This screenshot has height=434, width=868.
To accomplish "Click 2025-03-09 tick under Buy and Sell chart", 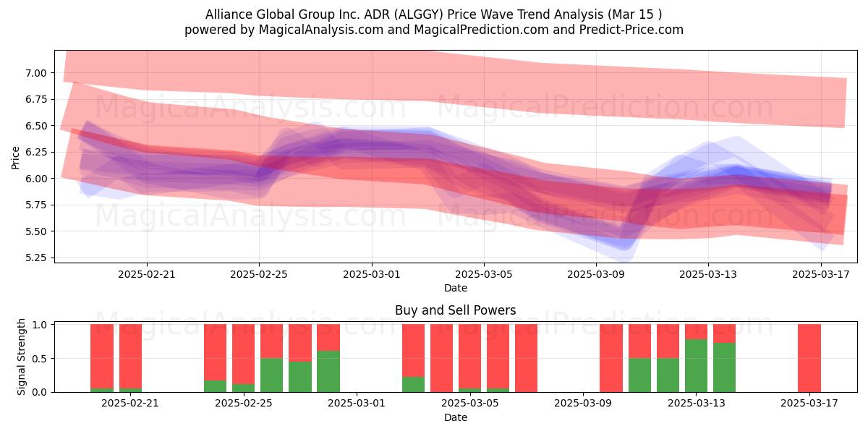I will tap(583, 404).
